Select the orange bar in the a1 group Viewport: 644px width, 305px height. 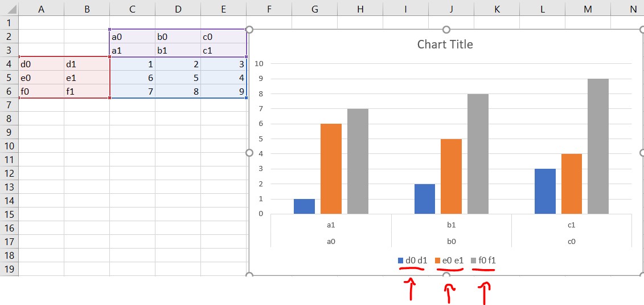click(331, 169)
